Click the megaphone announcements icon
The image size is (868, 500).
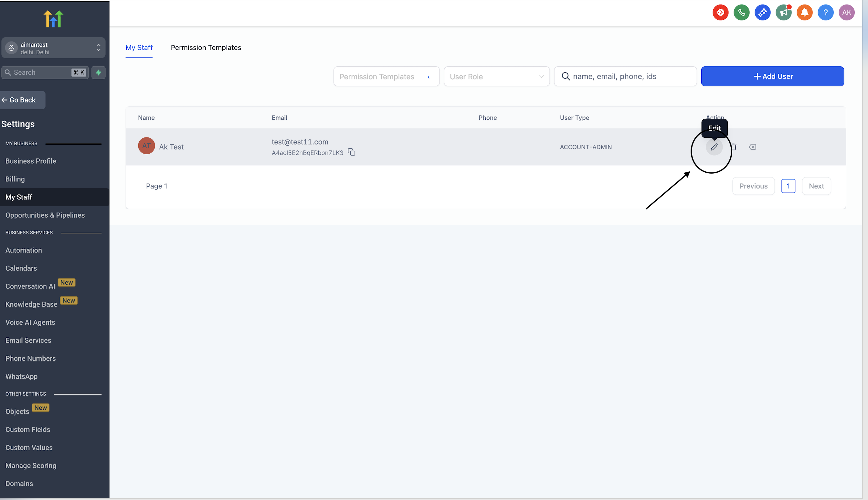coord(783,13)
